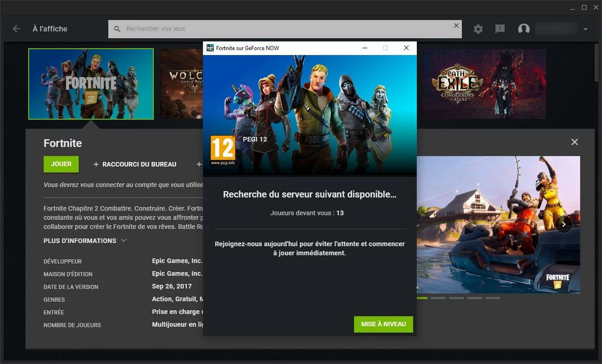Open the feedback notification icon

[x=500, y=29]
